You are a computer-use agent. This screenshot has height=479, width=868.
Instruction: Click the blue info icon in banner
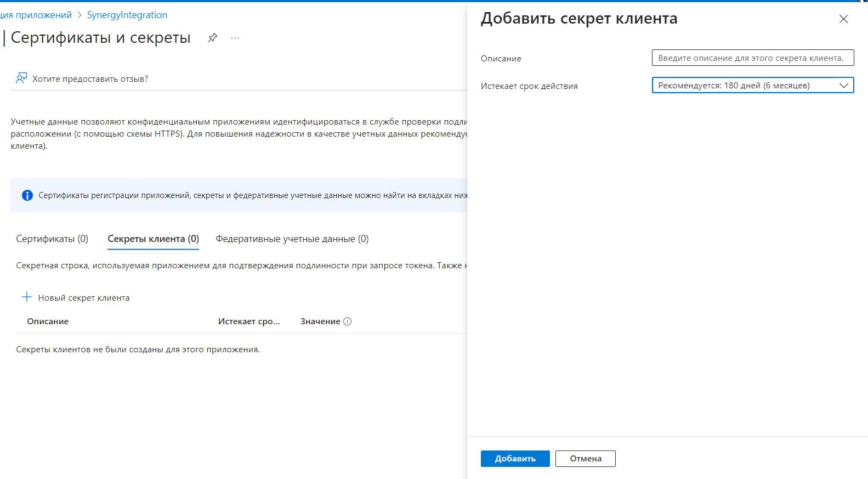coord(27,195)
